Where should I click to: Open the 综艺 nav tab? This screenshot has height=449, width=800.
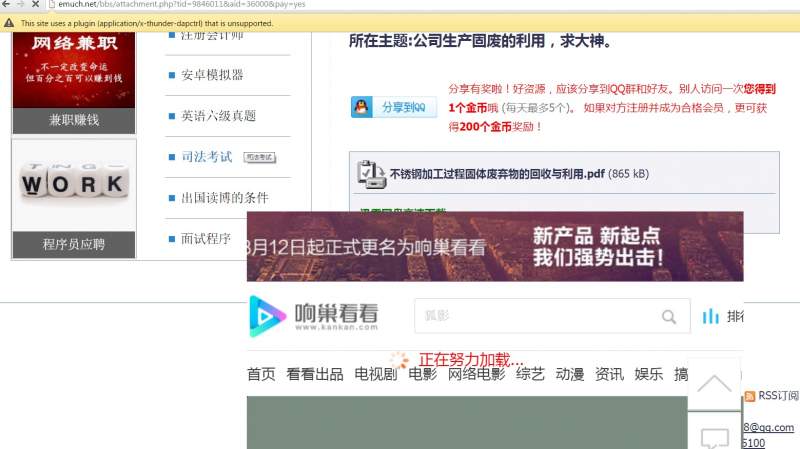pyautogui.click(x=530, y=375)
